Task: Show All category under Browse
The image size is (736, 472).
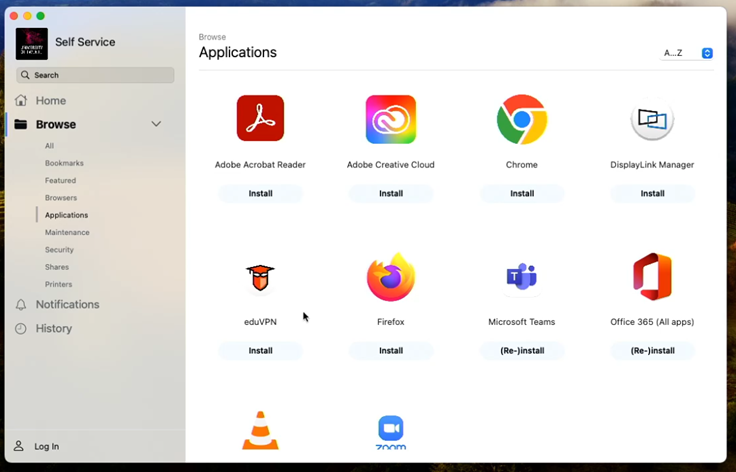Action: (x=49, y=146)
